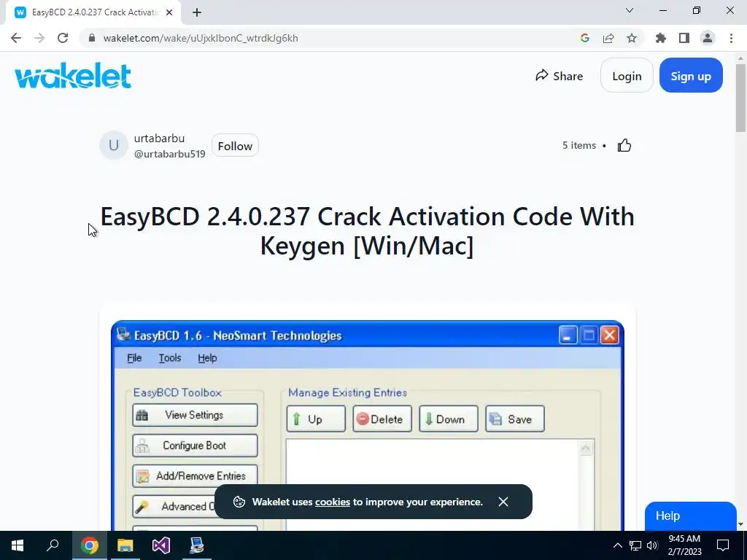Open the extensions puzzle icon

coord(661,38)
